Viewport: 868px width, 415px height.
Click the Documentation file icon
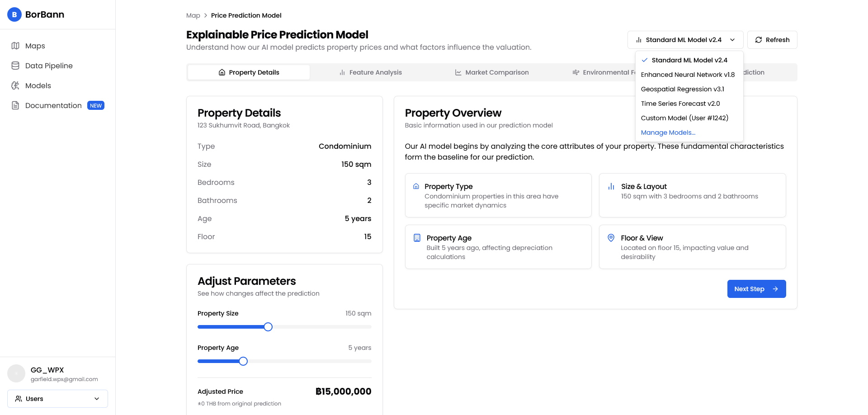click(15, 105)
